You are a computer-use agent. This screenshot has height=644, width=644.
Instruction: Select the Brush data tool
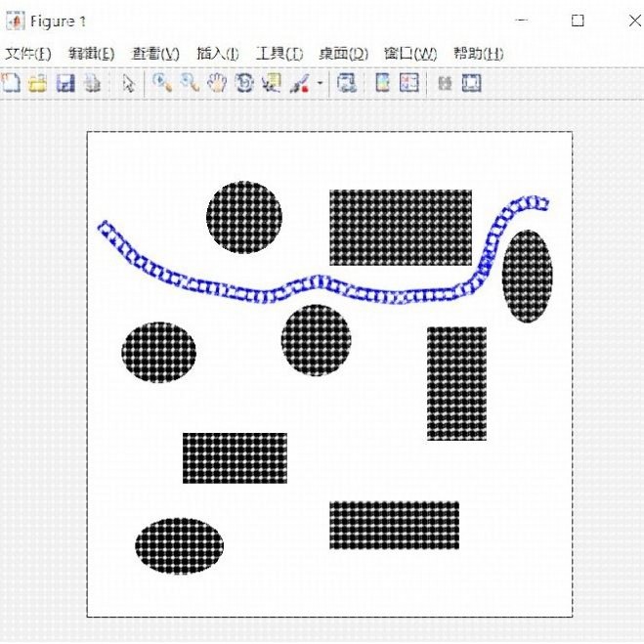tap(299, 83)
